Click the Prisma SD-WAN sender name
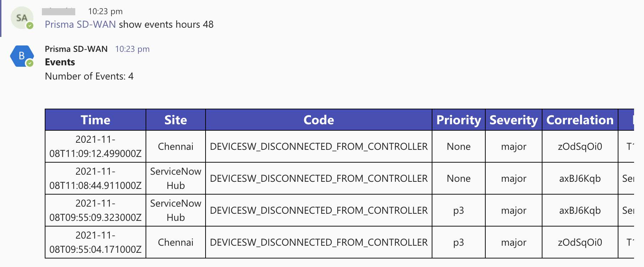 [x=76, y=49]
